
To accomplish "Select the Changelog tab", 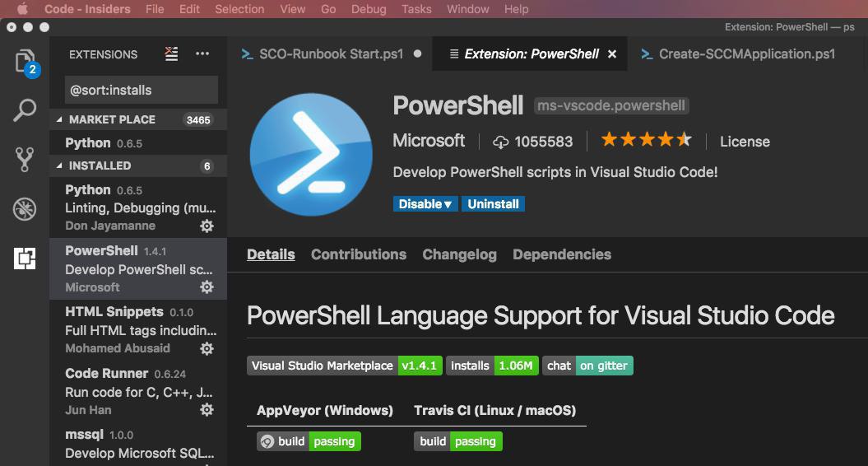I will [x=459, y=254].
